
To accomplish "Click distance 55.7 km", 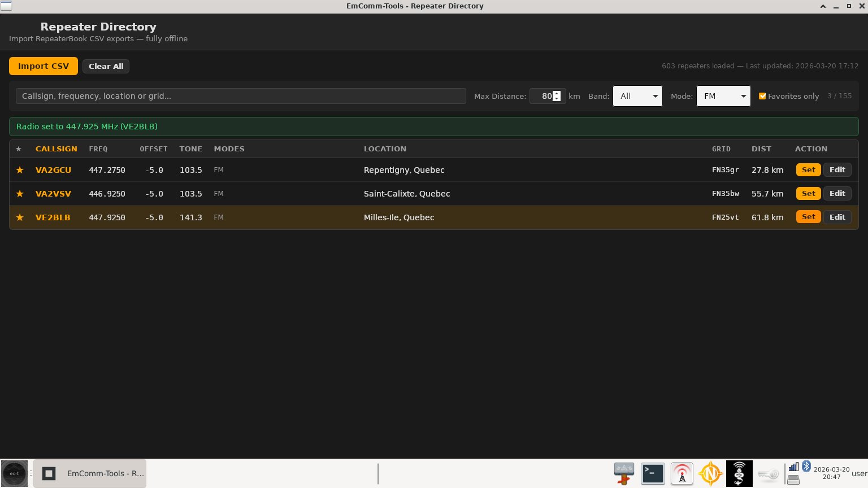I will pos(767,194).
